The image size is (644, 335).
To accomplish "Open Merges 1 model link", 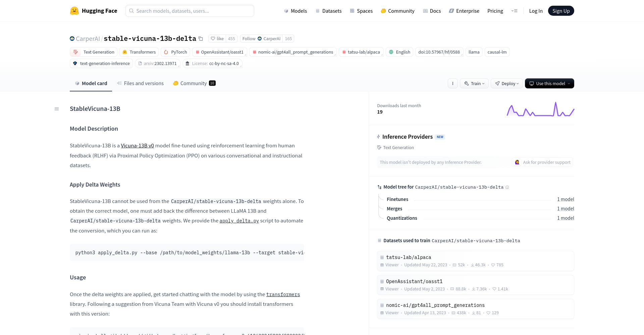I will point(566,209).
